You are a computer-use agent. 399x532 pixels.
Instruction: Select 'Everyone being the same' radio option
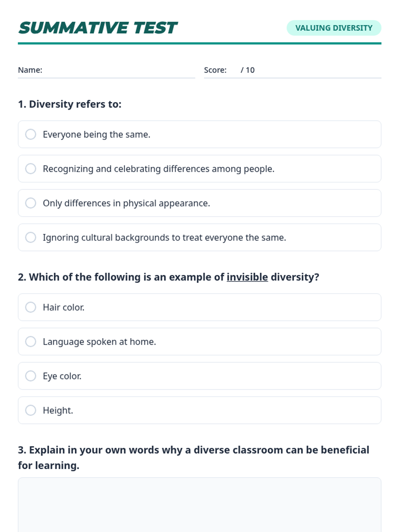(31, 134)
